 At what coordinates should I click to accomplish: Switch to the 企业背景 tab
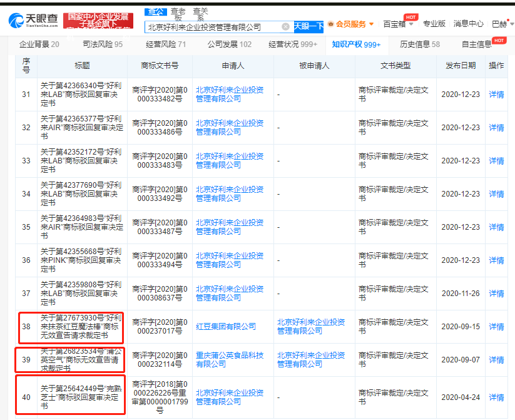click(x=39, y=44)
